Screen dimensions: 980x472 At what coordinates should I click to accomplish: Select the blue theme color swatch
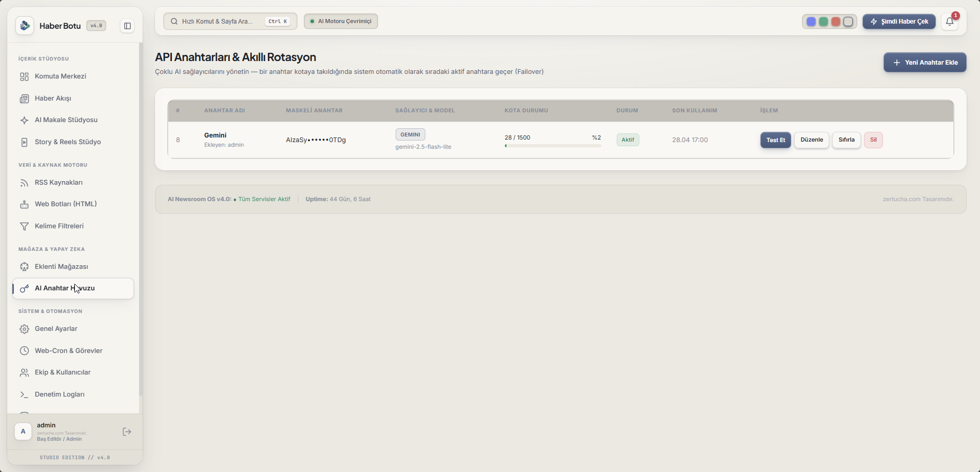[x=811, y=22]
